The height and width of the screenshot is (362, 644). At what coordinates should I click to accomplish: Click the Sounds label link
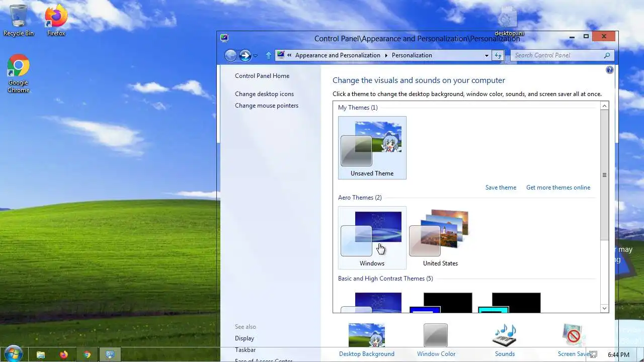505,354
